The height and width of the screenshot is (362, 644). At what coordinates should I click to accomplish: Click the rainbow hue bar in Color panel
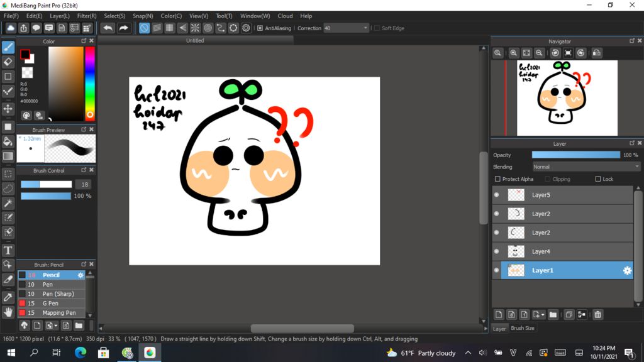pyautogui.click(x=90, y=84)
